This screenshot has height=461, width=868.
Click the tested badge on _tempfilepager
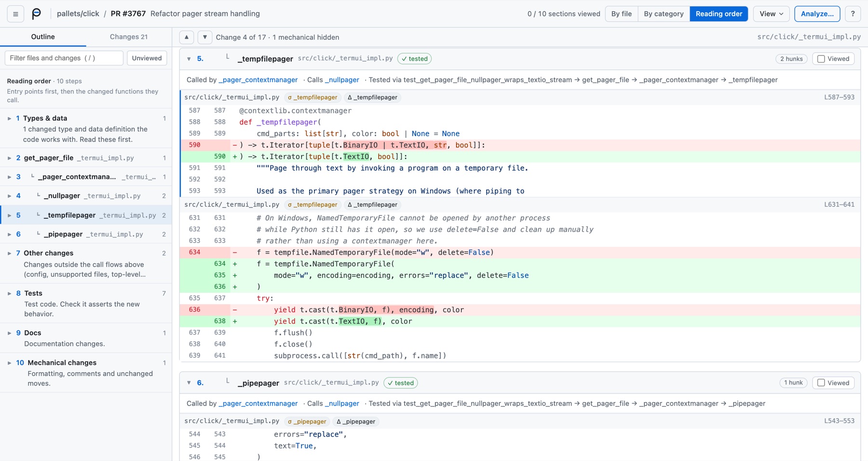[415, 59]
